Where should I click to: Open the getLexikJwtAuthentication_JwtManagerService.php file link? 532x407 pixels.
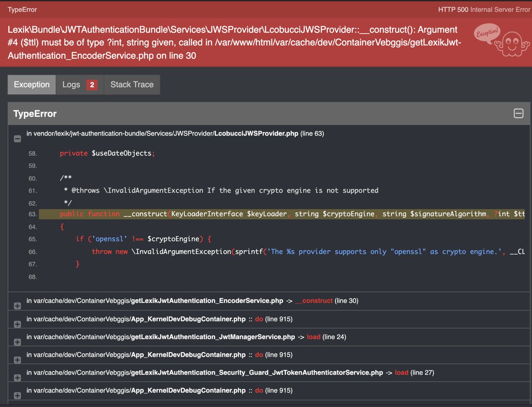[x=213, y=337]
